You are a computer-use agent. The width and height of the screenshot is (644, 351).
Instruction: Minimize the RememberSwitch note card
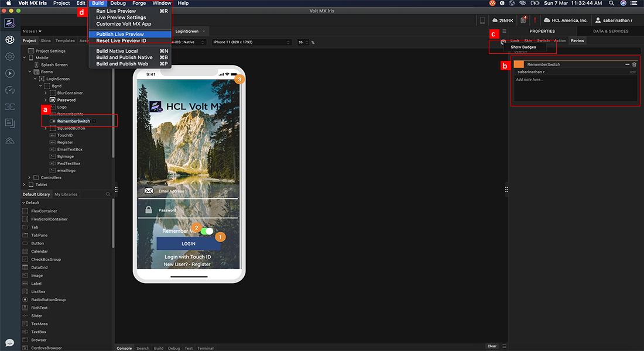tap(627, 64)
